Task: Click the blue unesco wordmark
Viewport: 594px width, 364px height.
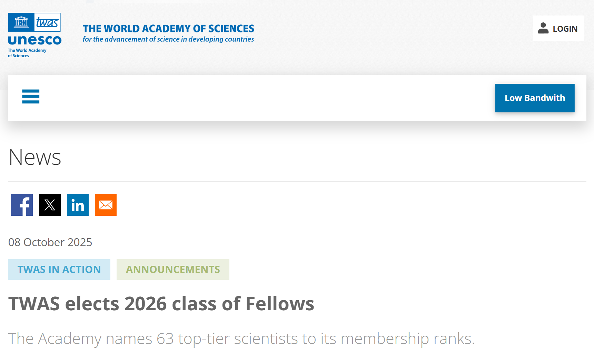Action: (x=34, y=40)
